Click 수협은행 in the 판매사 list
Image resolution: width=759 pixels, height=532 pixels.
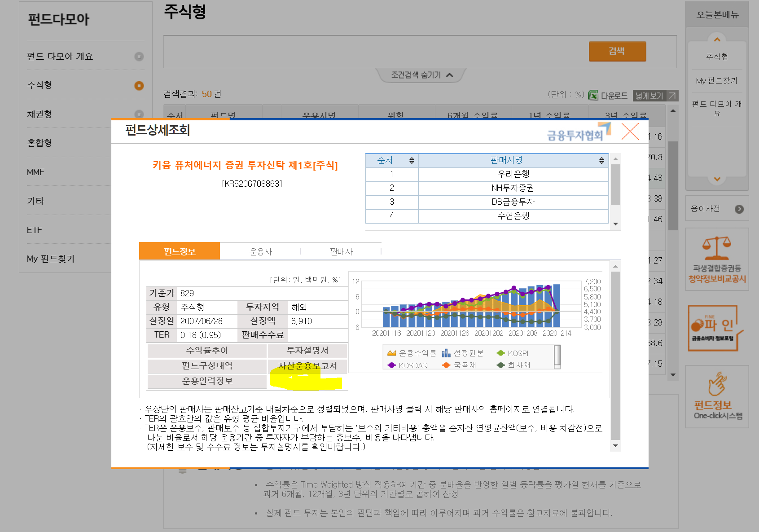513,216
